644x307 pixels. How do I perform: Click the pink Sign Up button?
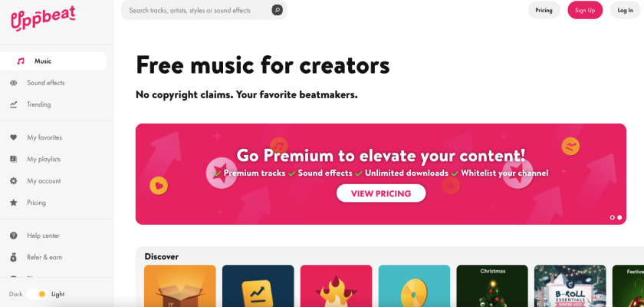[585, 10]
